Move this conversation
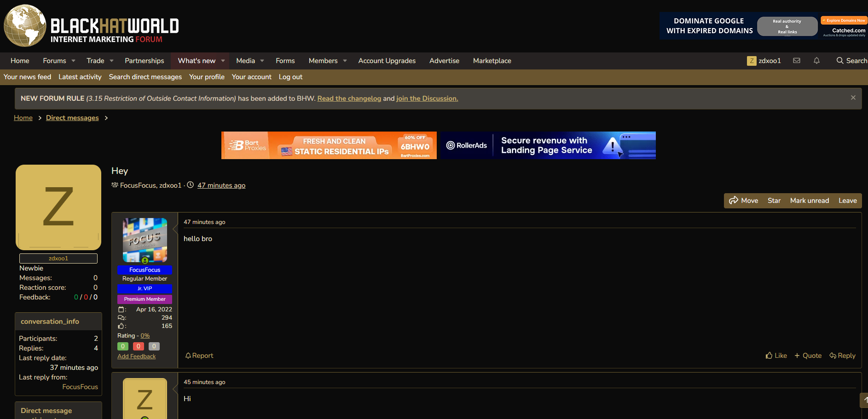This screenshot has height=419, width=868. [x=743, y=201]
